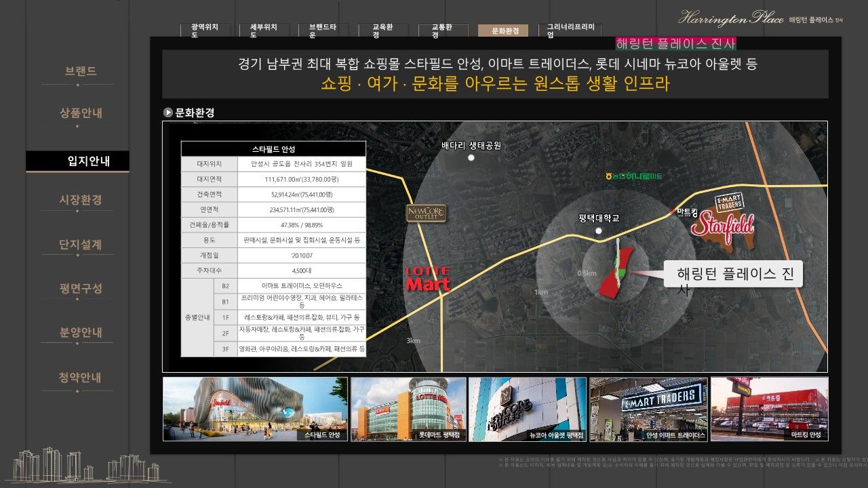Screen dimensions: 868x488
Task: Open the 롯데마트 평택점 photo thumbnail
Action: pyautogui.click(x=408, y=409)
